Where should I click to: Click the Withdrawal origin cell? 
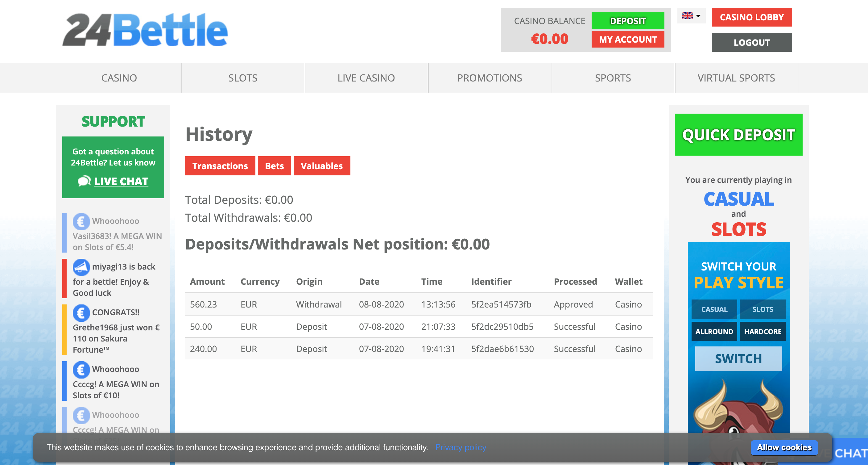(x=319, y=304)
